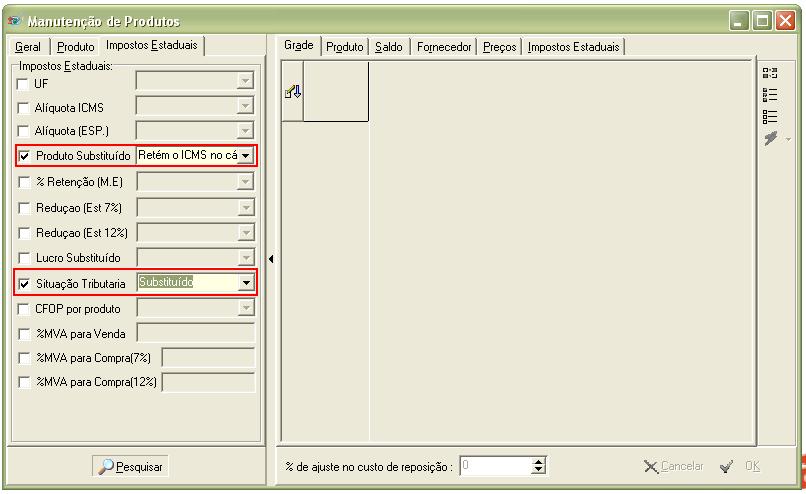
Task: Enable the UF checkbox
Action: click(23, 84)
